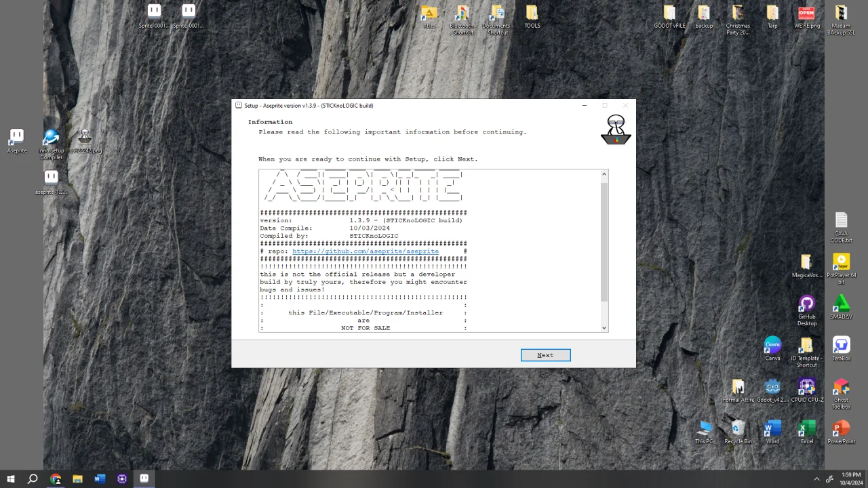Select the Formal Attire folder

[x=738, y=391]
